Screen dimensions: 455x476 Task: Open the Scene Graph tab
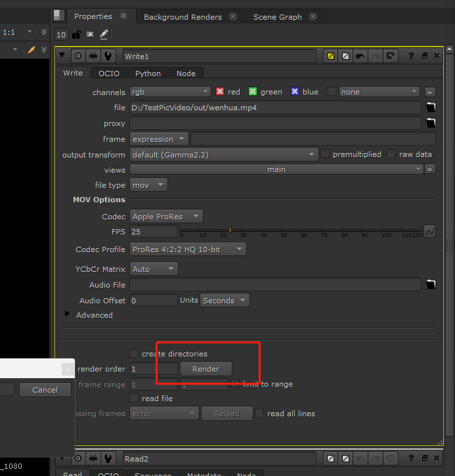278,16
